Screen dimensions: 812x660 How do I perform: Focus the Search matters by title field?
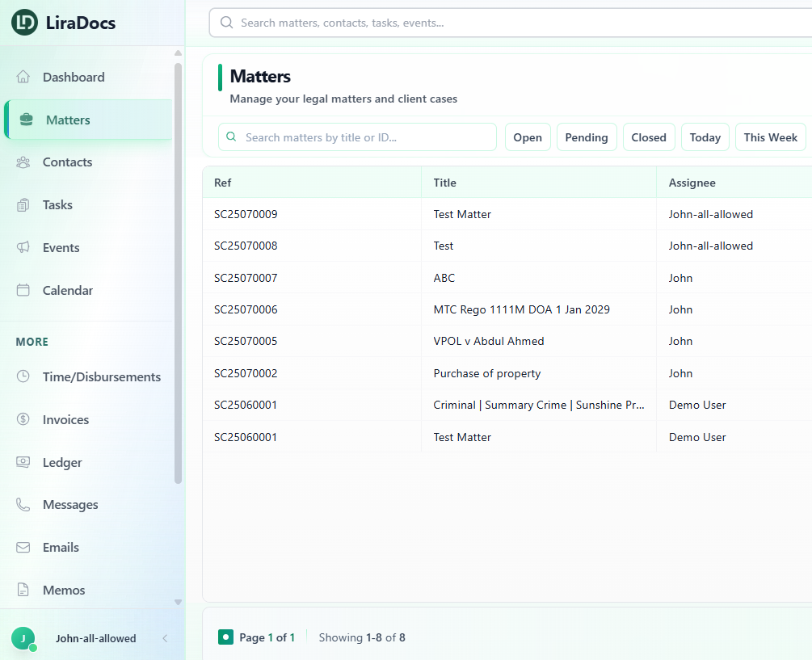368,137
